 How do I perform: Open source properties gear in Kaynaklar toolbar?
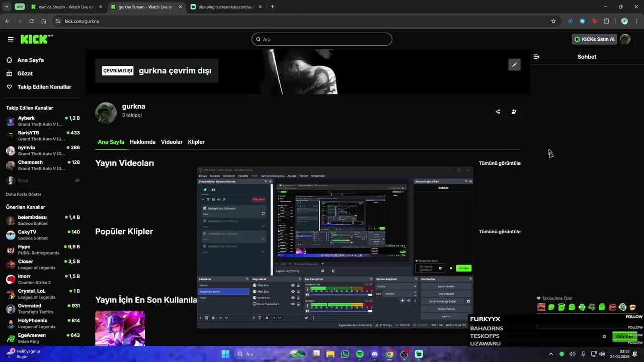[267, 318]
